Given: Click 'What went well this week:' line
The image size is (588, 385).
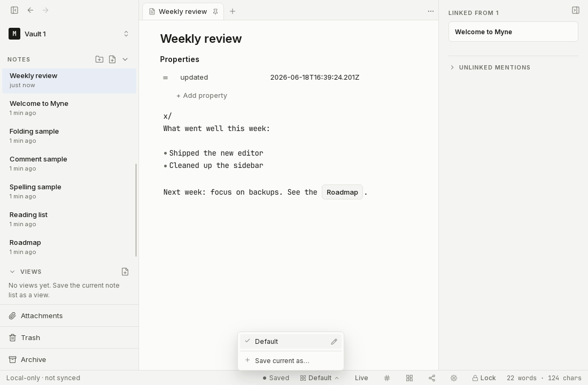Looking at the screenshot, I should click(x=216, y=128).
